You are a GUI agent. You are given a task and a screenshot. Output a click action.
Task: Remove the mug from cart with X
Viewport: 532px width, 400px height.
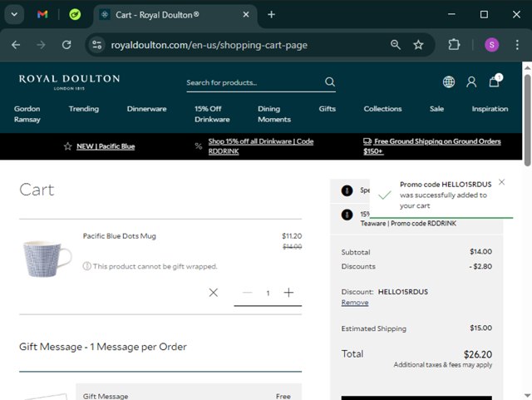pyautogui.click(x=214, y=293)
